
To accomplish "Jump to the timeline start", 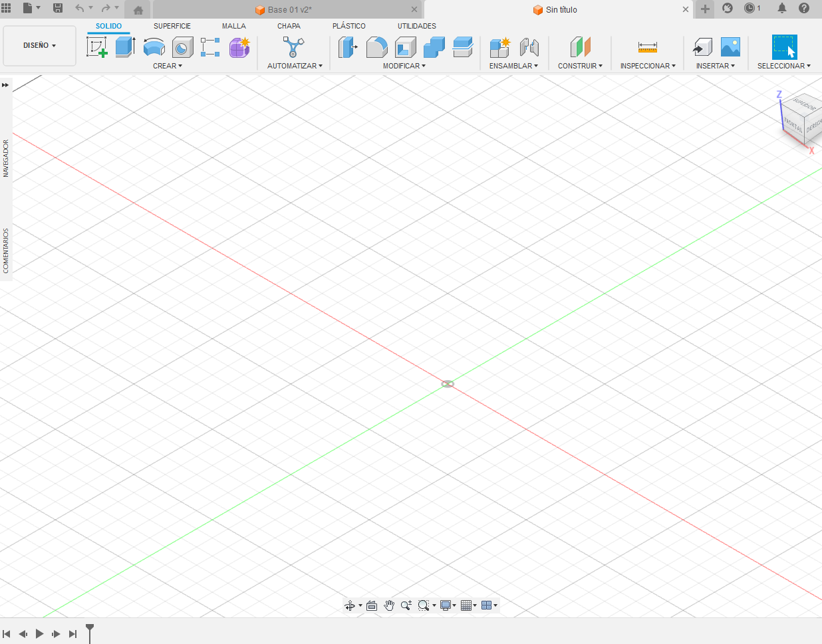I will point(7,634).
